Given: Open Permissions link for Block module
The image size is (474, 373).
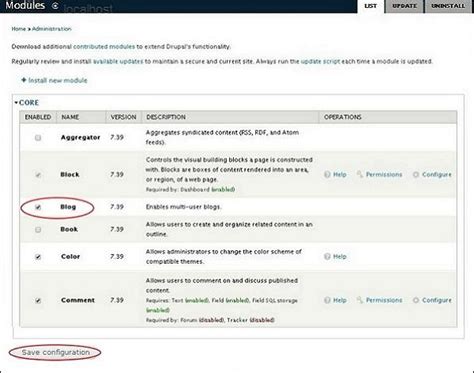Looking at the screenshot, I should tap(384, 174).
